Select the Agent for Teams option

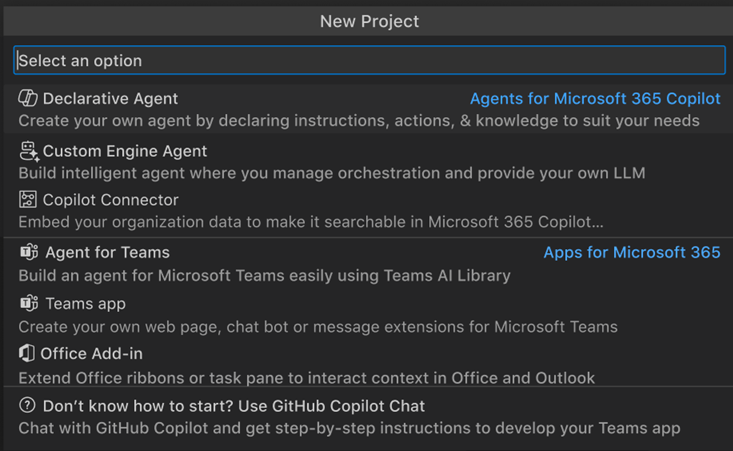[107, 253]
